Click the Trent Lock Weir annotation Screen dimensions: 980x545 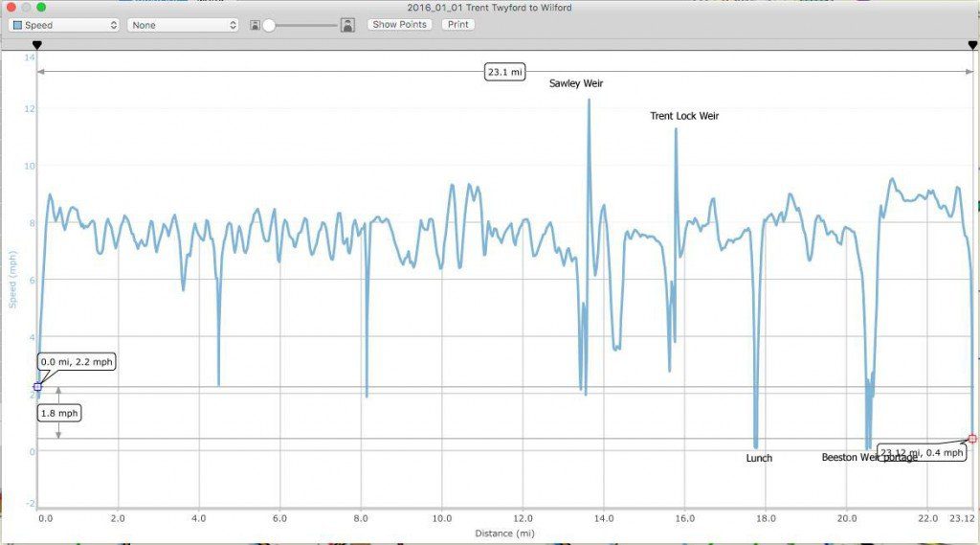tap(684, 116)
